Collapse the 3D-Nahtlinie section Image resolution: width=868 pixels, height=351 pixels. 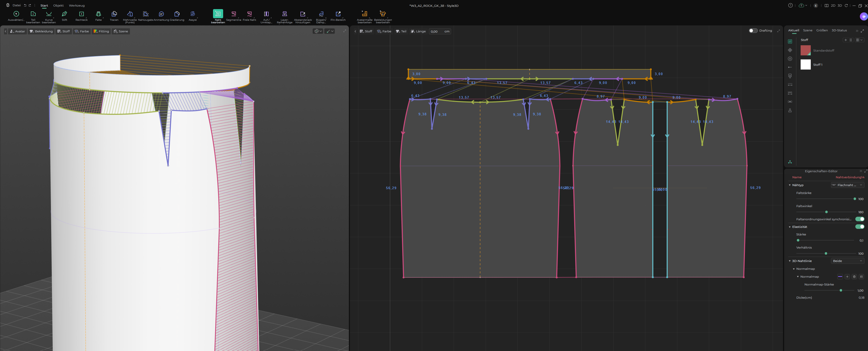789,261
